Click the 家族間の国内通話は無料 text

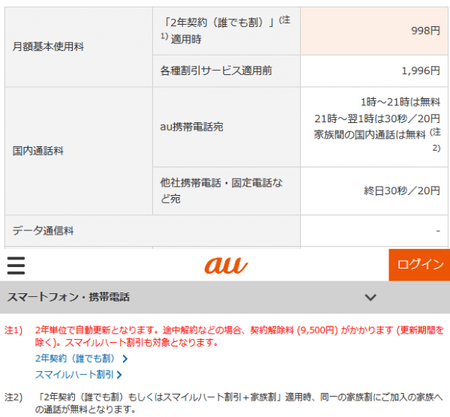(370, 135)
